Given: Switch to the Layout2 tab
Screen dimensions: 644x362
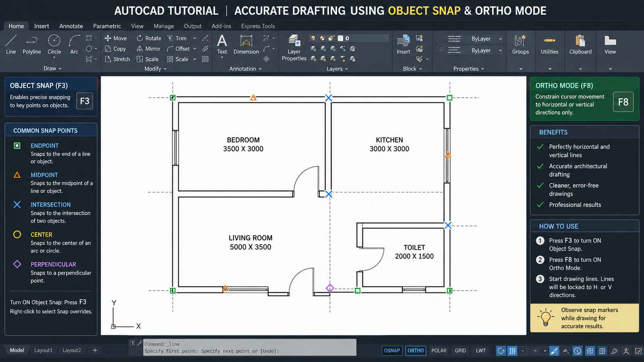Looking at the screenshot, I should pos(72,350).
